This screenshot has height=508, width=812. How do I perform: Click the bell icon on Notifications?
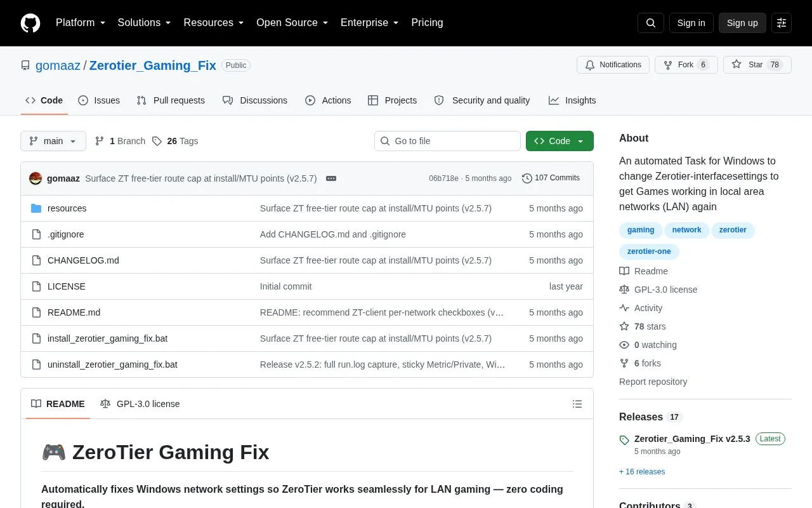(590, 65)
